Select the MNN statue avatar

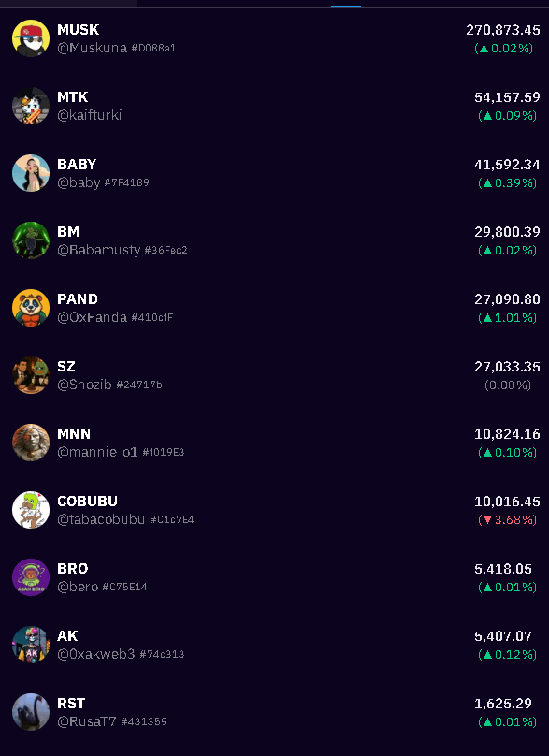tap(31, 443)
